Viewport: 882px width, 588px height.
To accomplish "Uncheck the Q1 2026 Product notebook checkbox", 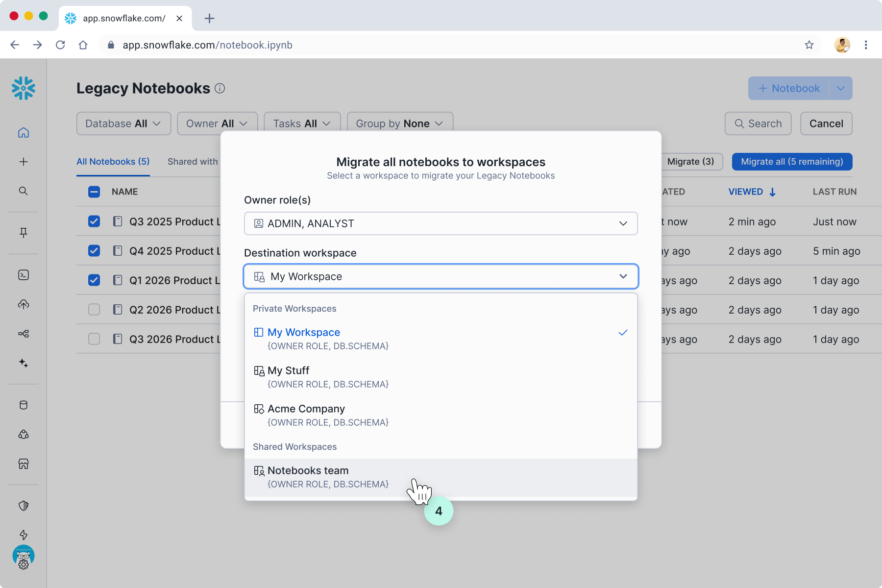I will coord(94,280).
